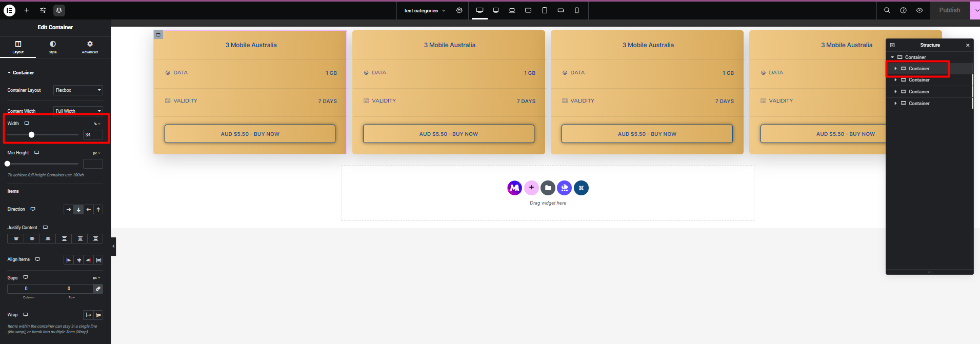Open the Finder search icon

coord(887,10)
